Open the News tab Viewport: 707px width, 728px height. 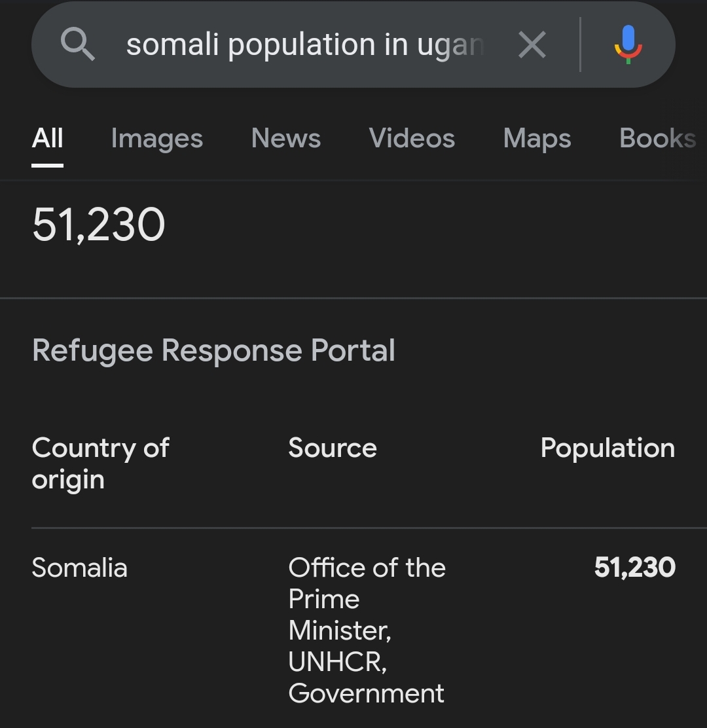click(x=286, y=138)
